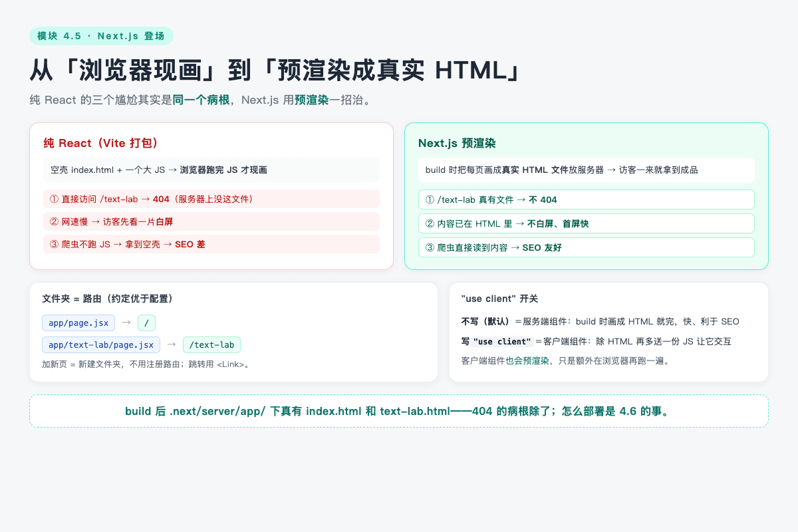
Task: Click the bold text 同一个病根 in subtitle
Action: click(x=201, y=100)
